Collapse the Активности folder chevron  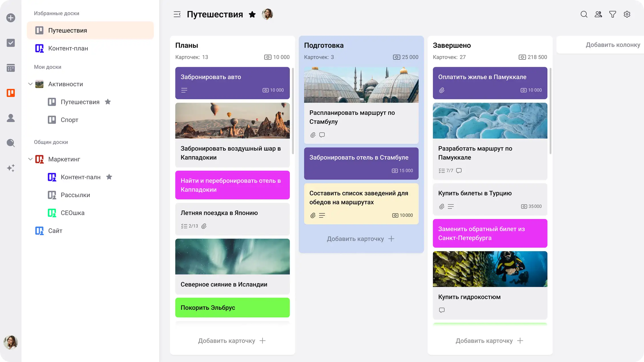coord(30,84)
